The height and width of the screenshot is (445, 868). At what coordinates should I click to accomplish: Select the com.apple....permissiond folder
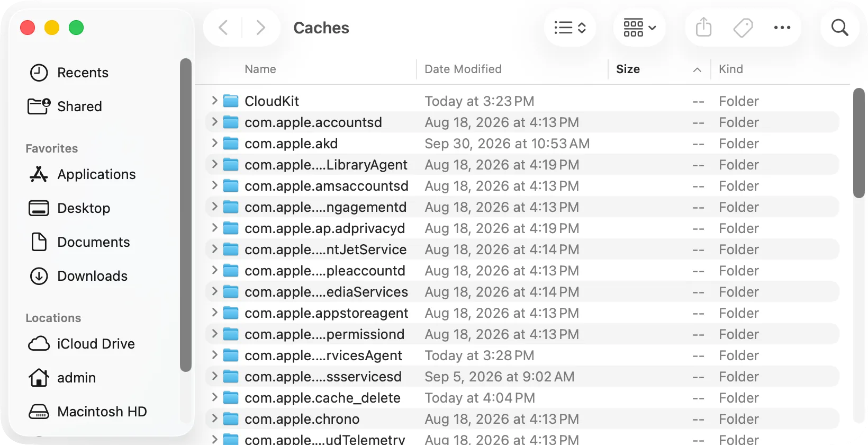click(522, 334)
